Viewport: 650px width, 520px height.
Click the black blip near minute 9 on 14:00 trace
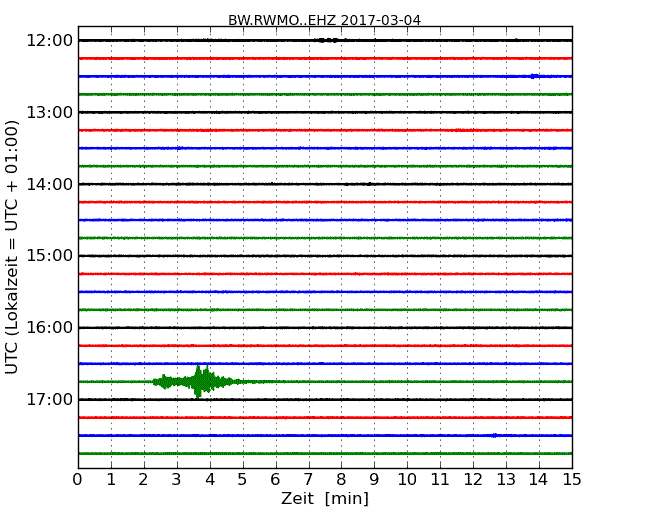coord(369,184)
